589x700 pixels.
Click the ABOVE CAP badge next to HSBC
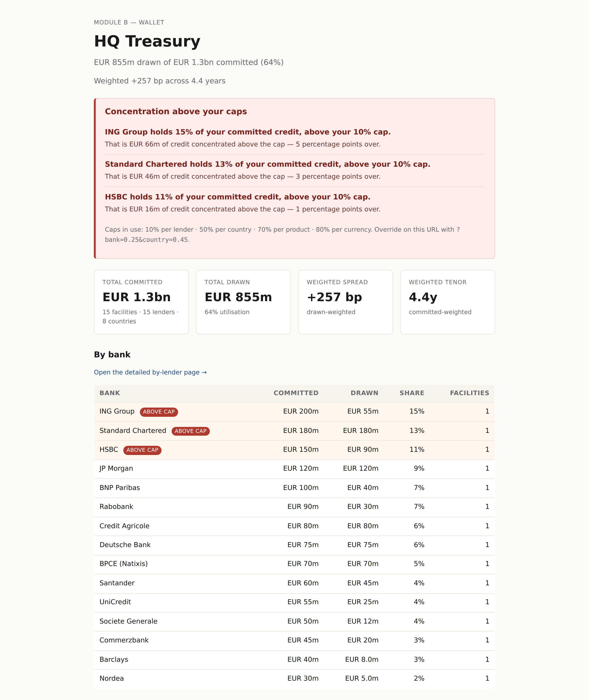click(142, 450)
